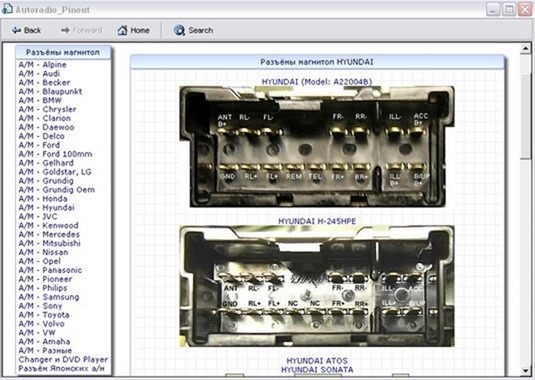Open Разъём Японских а/м link
Screen dimensions: 535x380
click(61, 368)
